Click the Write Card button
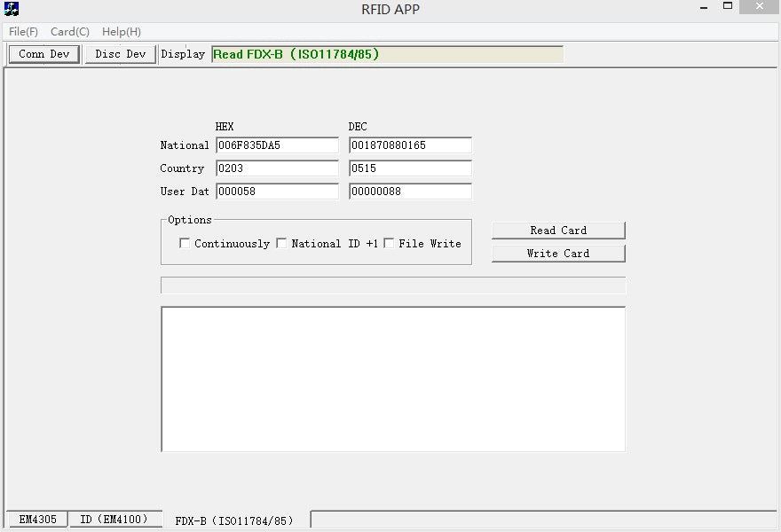This screenshot has height=532, width=781. click(558, 254)
